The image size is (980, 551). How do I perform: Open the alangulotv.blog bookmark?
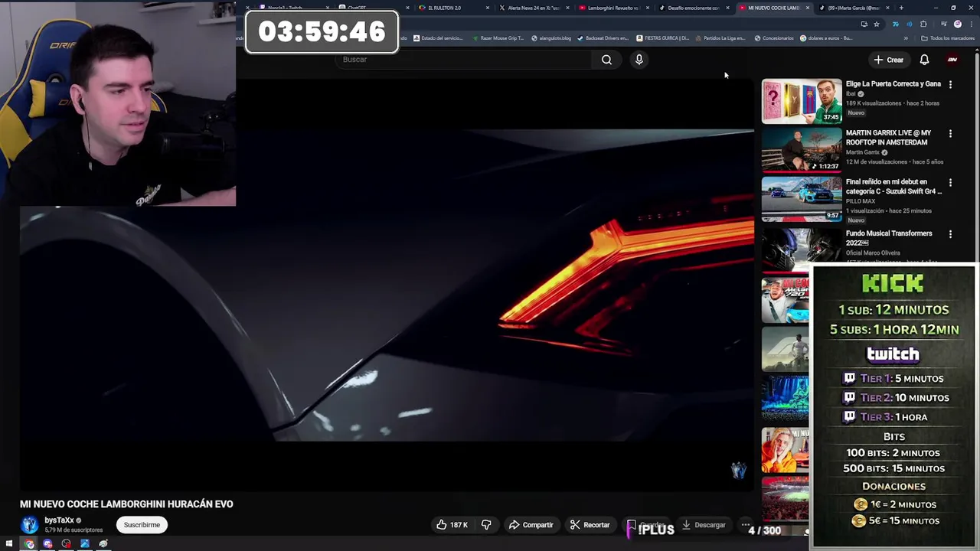(x=551, y=38)
